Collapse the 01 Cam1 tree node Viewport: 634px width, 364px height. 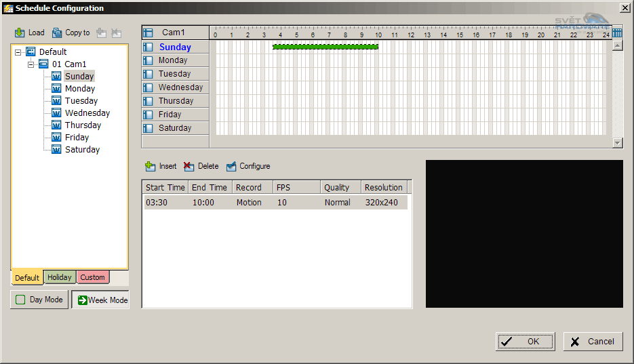point(31,64)
